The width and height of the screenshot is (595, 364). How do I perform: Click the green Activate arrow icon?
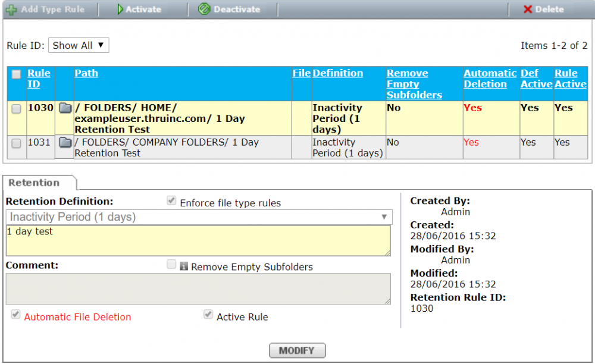point(120,10)
